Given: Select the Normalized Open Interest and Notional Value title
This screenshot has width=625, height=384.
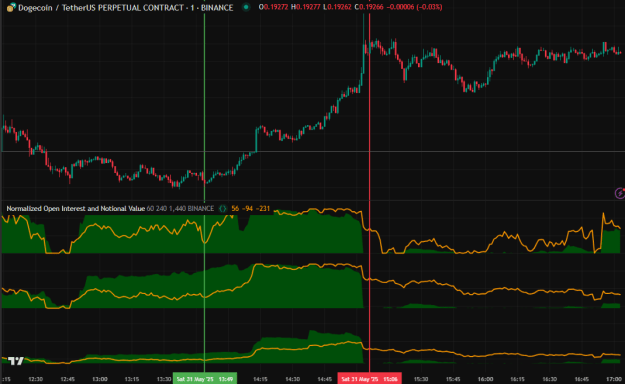Looking at the screenshot, I should point(76,209).
